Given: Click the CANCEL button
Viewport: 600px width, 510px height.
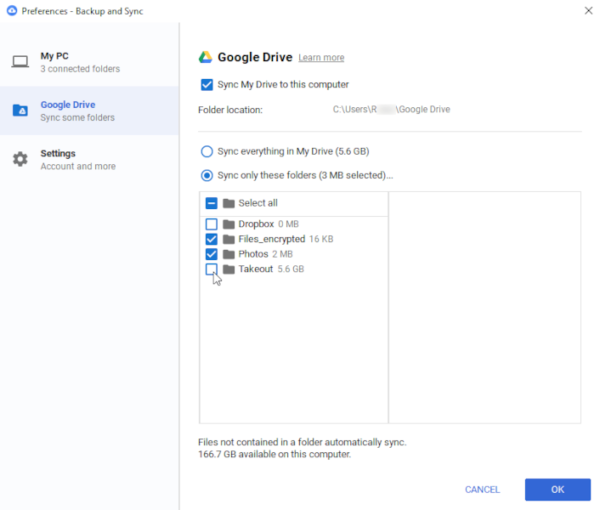Looking at the screenshot, I should click(482, 490).
